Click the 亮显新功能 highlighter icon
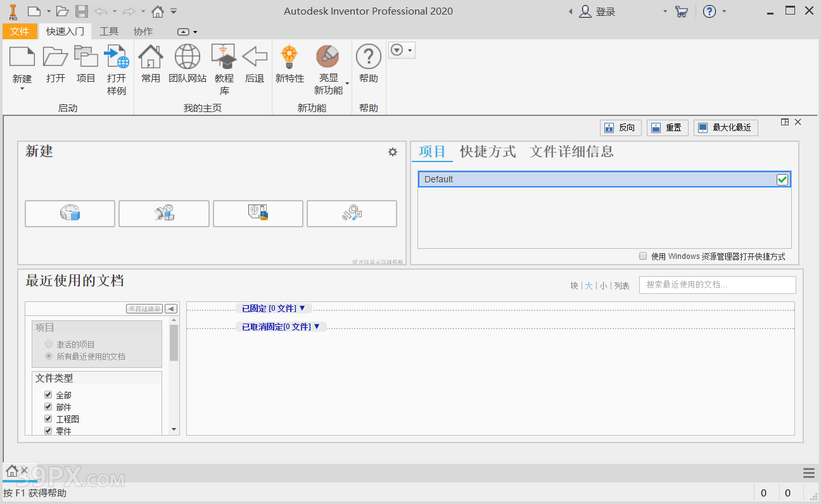Image resolution: width=821 pixels, height=504 pixels. click(328, 56)
